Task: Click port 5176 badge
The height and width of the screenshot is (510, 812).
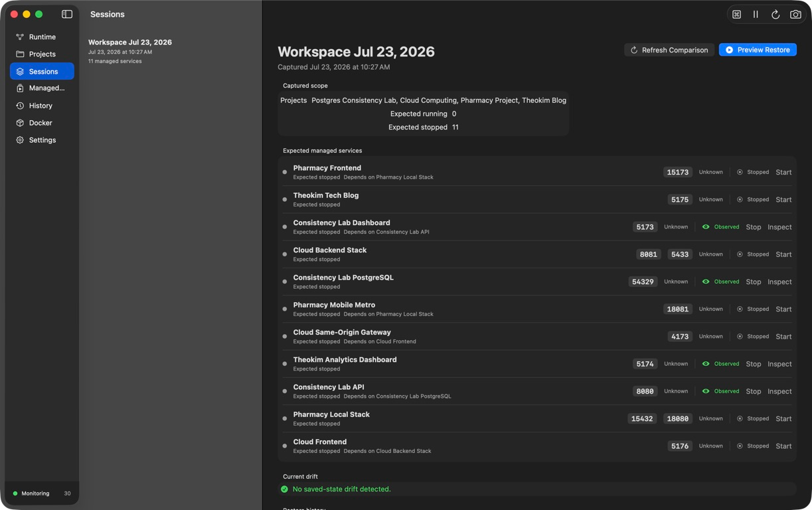Action: pyautogui.click(x=680, y=446)
